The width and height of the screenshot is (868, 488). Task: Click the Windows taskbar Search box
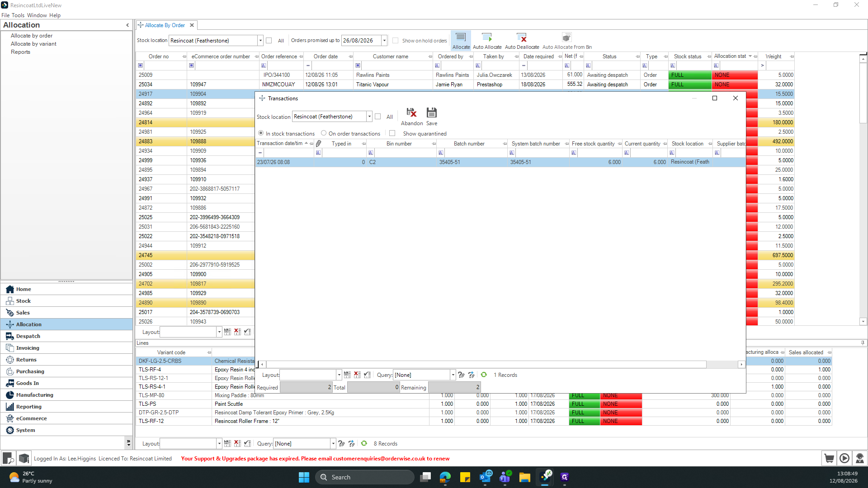click(364, 477)
